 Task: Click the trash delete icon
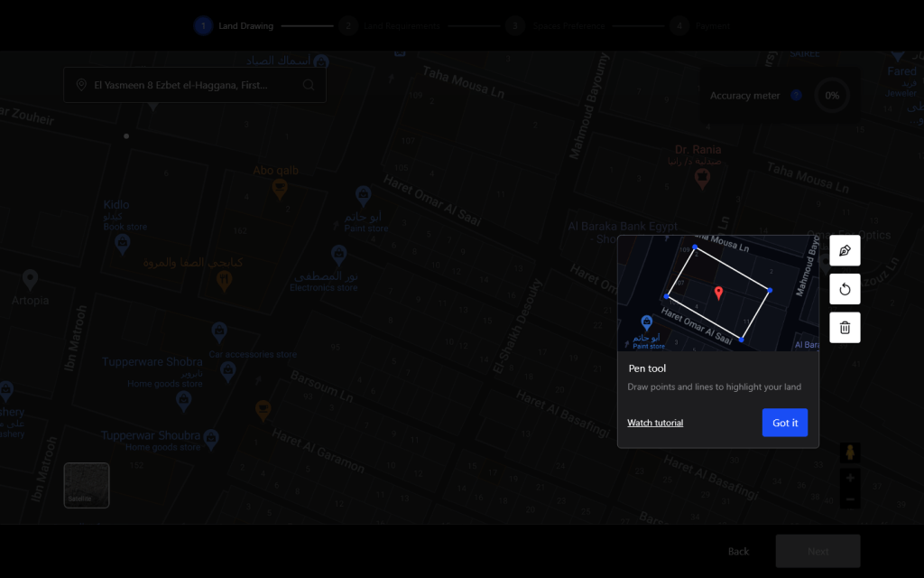tap(845, 328)
